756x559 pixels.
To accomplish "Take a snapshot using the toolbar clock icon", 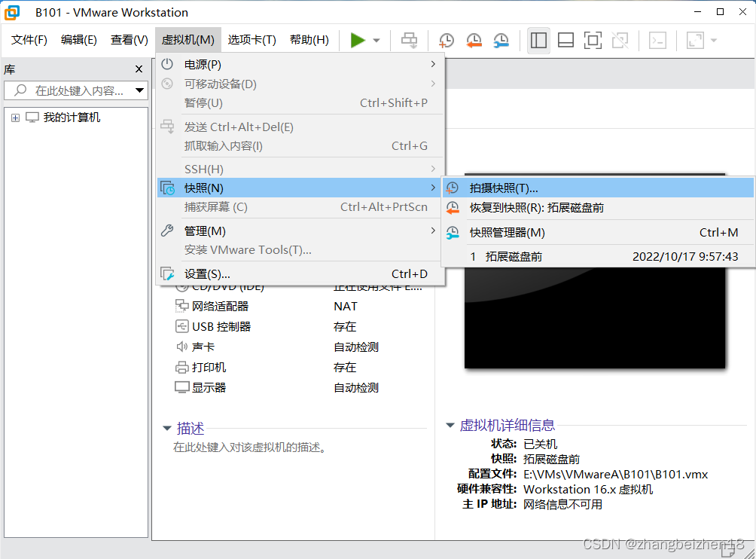I will [x=447, y=40].
